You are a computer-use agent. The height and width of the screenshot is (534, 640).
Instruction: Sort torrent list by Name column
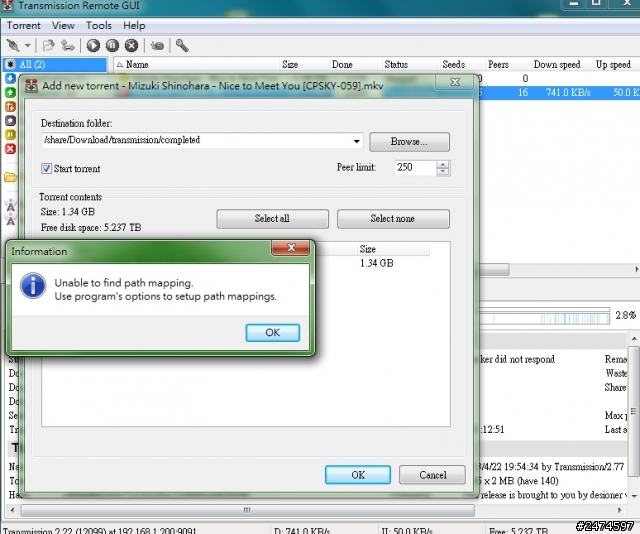196,65
